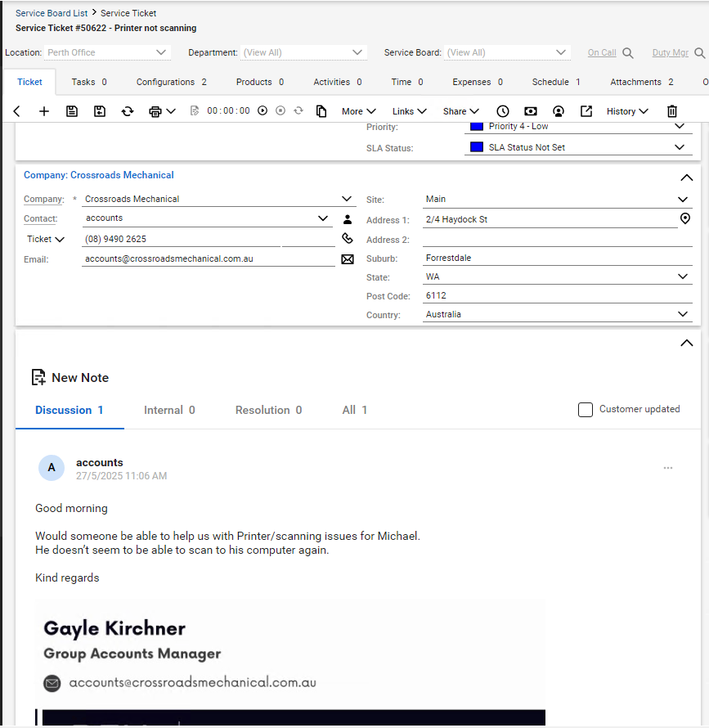The height and width of the screenshot is (728, 709).
Task: Click the open in new window icon
Action: (x=586, y=111)
